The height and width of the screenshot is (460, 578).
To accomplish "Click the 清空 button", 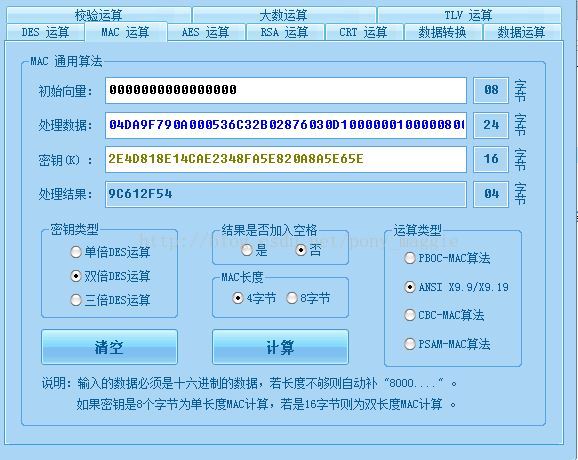I will 109,347.
